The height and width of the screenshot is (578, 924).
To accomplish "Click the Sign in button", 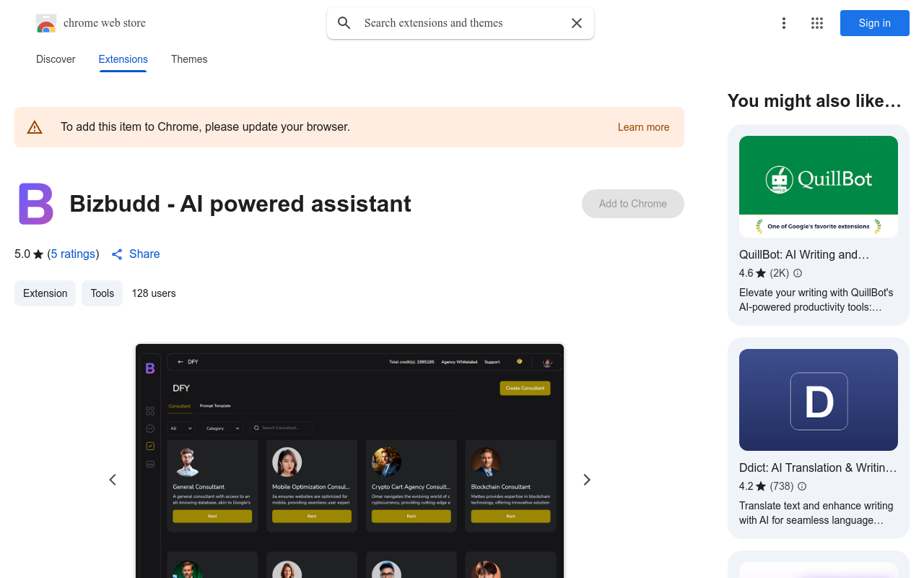I will [x=875, y=23].
